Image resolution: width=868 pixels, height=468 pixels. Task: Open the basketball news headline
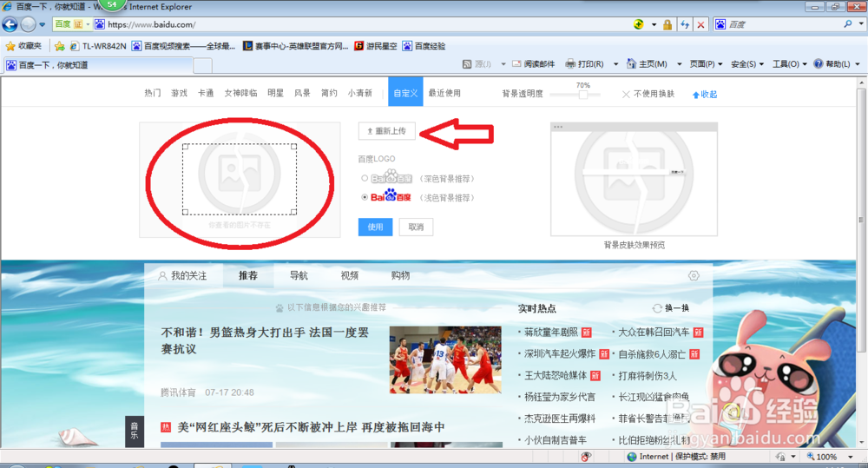(265, 340)
